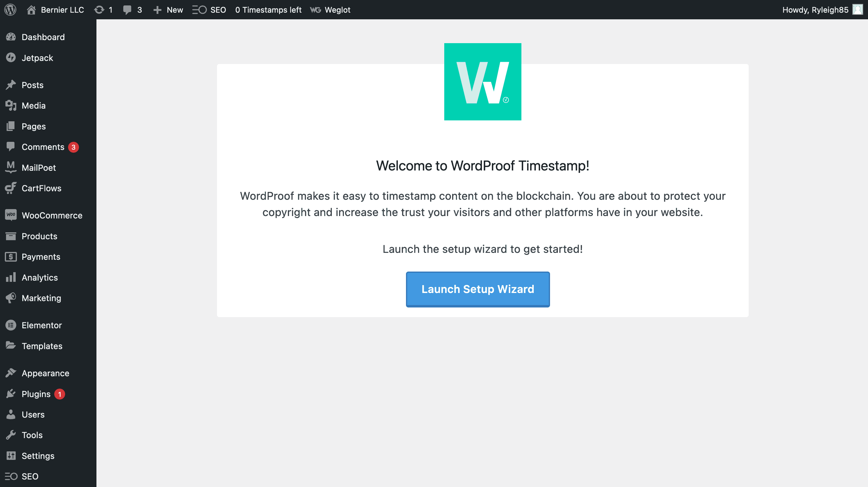The height and width of the screenshot is (487, 868).
Task: Select the Dashboard menu item
Action: 43,37
